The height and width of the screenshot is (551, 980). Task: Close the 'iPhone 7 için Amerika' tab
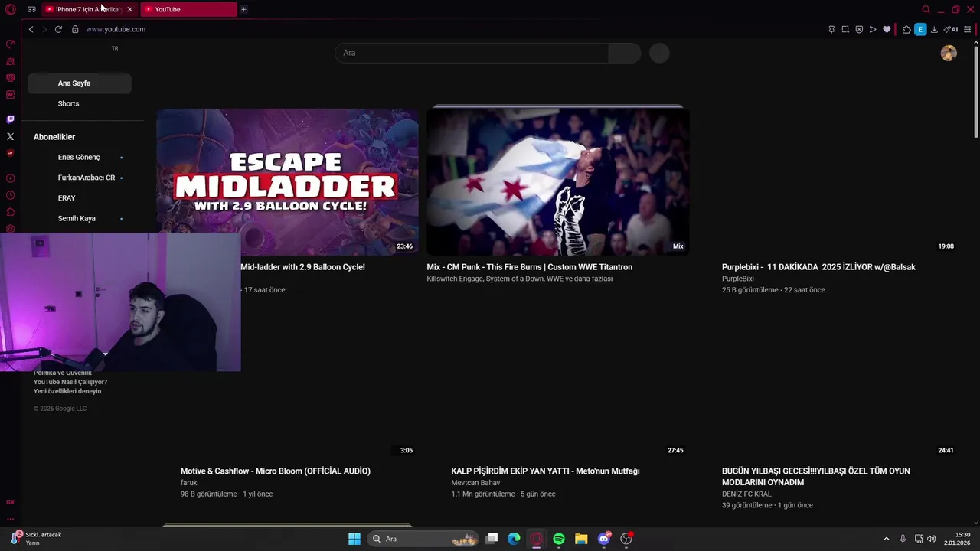click(129, 9)
